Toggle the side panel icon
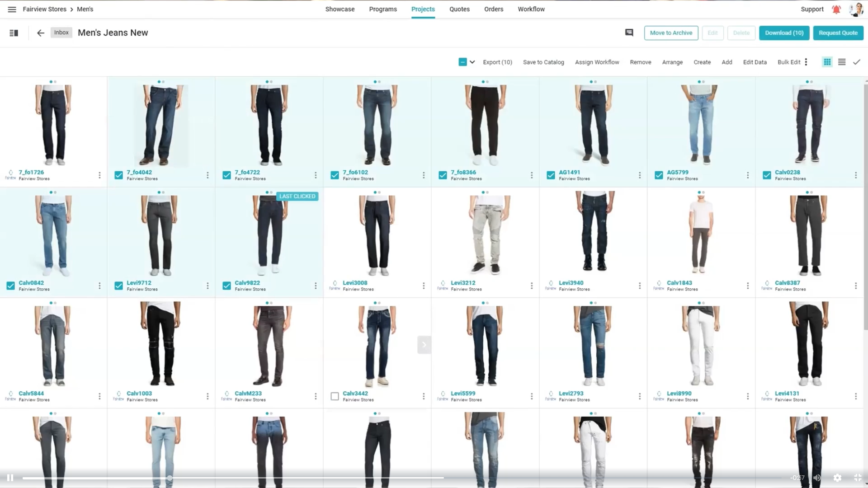868x488 pixels. click(x=14, y=33)
